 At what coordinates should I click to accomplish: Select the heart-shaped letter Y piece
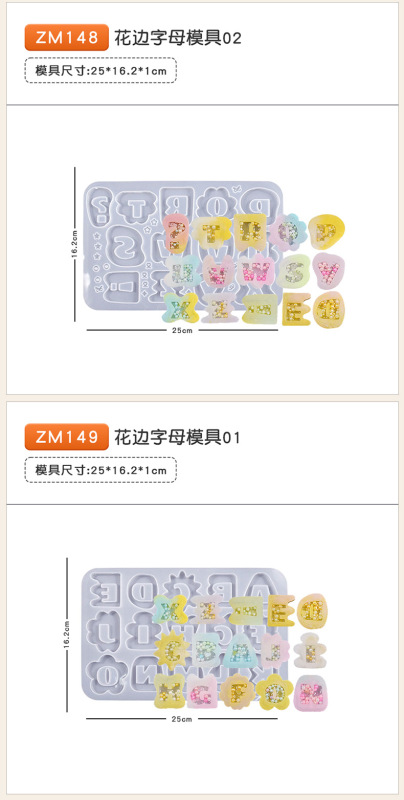(327, 269)
